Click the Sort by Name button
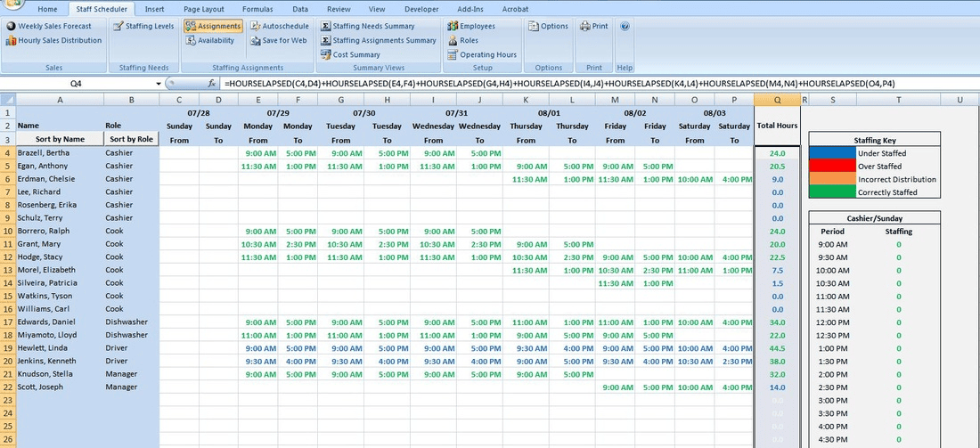Screen dimensions: 980x448 60,139
